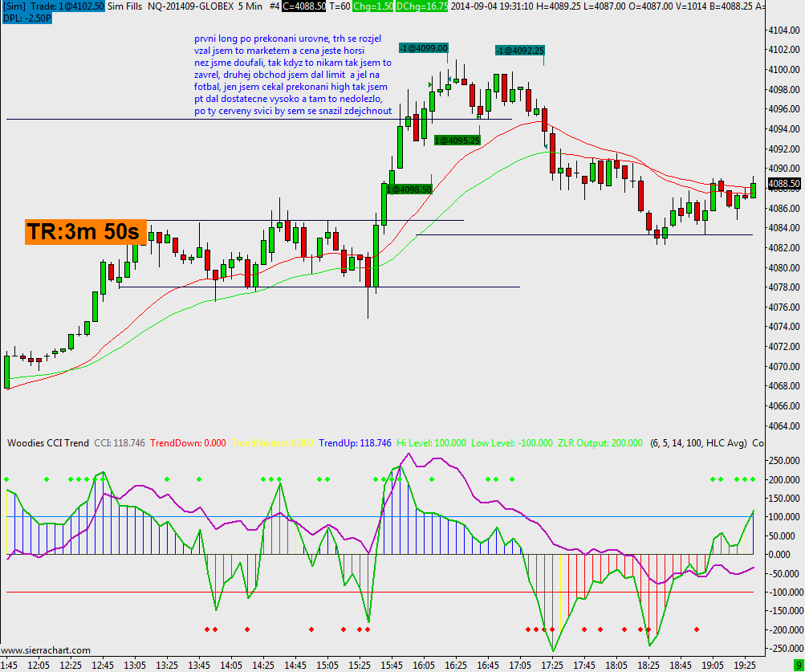
Task: Click the 'Trade: 1@4102.50' header text
Action: point(67,6)
